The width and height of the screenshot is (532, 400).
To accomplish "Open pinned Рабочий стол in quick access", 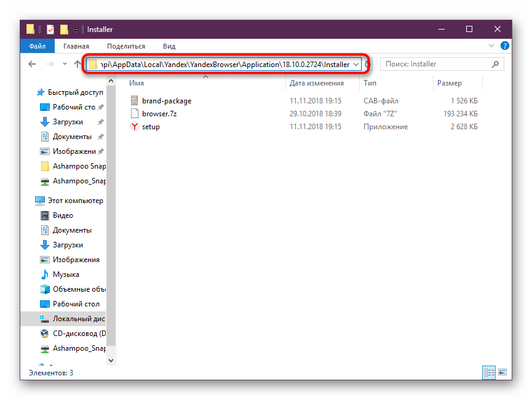I will point(74,107).
